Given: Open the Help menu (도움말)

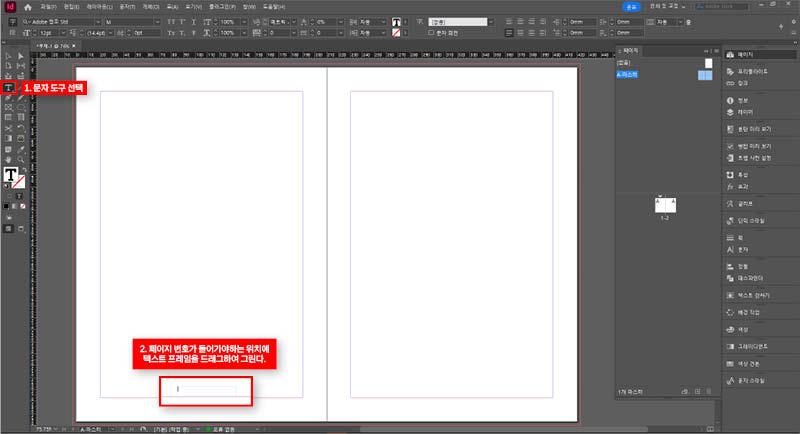Looking at the screenshot, I should pyautogui.click(x=274, y=7).
